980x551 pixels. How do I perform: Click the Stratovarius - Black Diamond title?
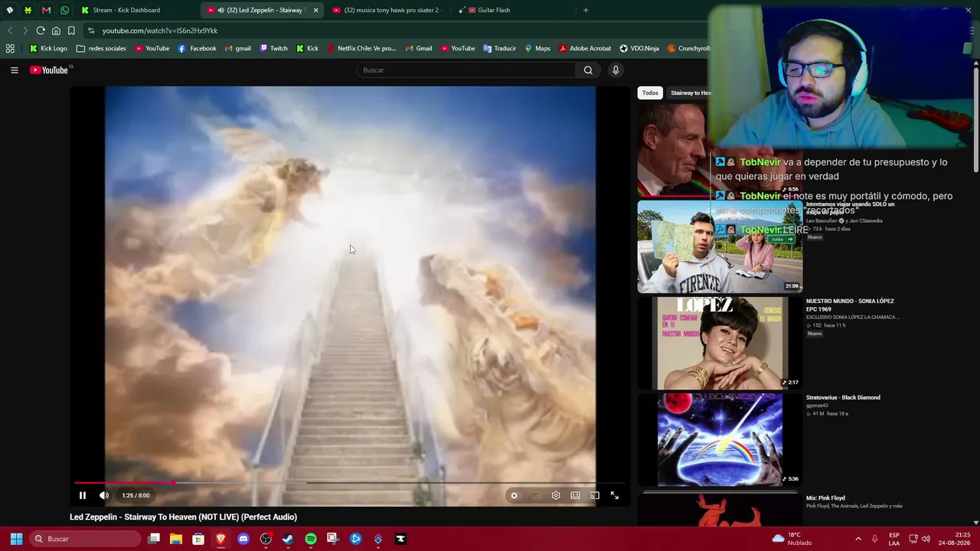click(843, 397)
